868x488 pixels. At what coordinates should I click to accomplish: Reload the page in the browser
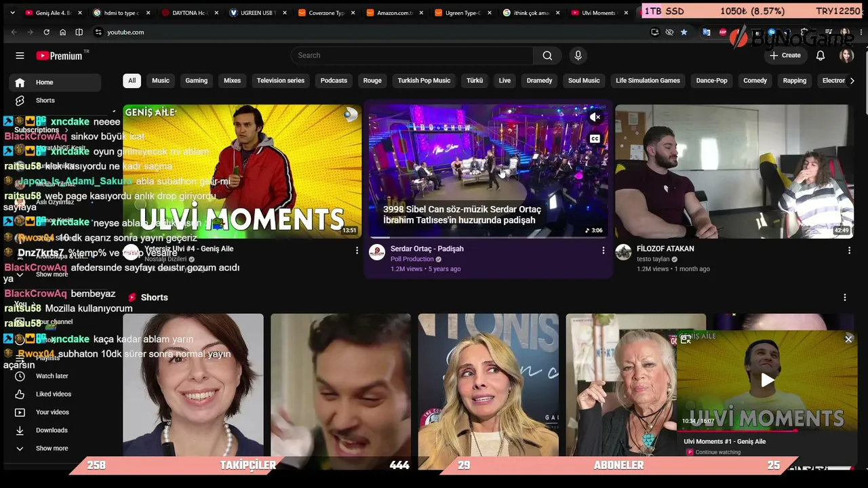click(x=46, y=32)
